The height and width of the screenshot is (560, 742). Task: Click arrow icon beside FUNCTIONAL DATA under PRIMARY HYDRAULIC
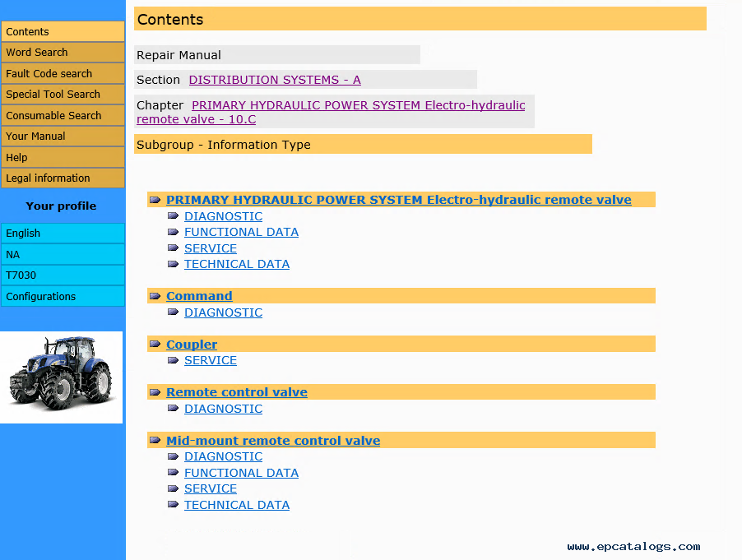[174, 232]
